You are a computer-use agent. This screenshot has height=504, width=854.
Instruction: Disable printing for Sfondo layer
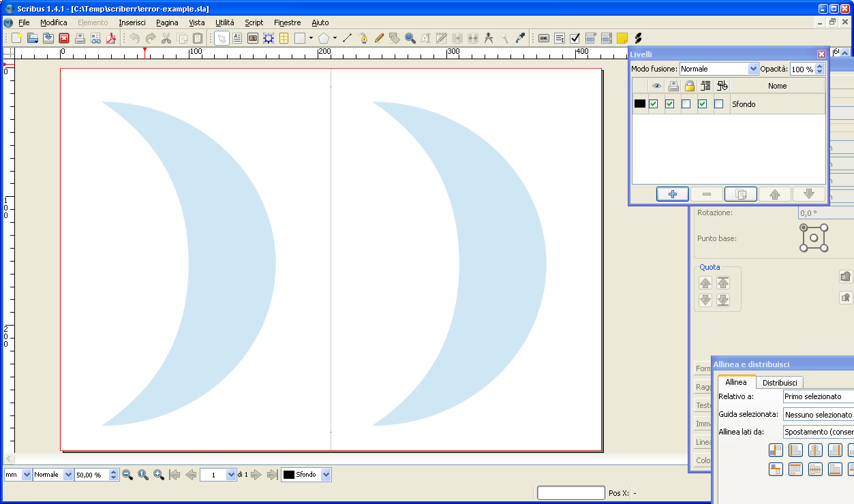tap(670, 104)
